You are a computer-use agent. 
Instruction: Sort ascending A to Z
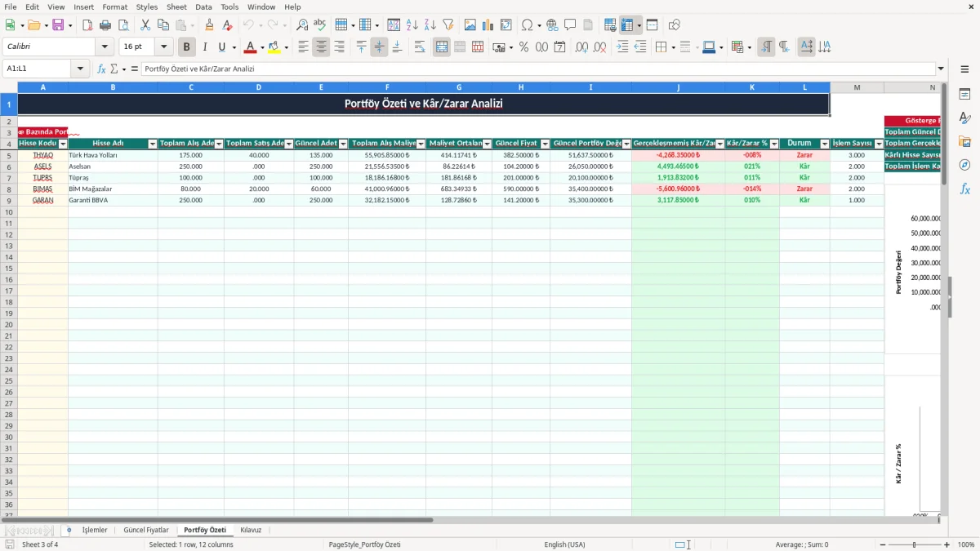412,25
